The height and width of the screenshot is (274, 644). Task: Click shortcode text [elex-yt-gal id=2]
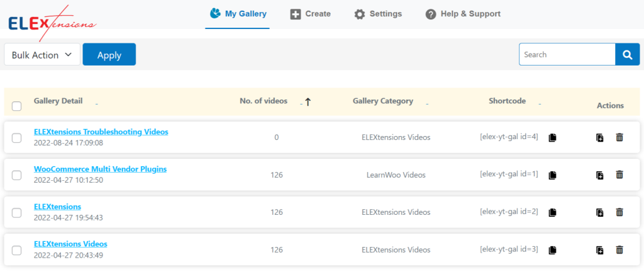[x=509, y=212]
